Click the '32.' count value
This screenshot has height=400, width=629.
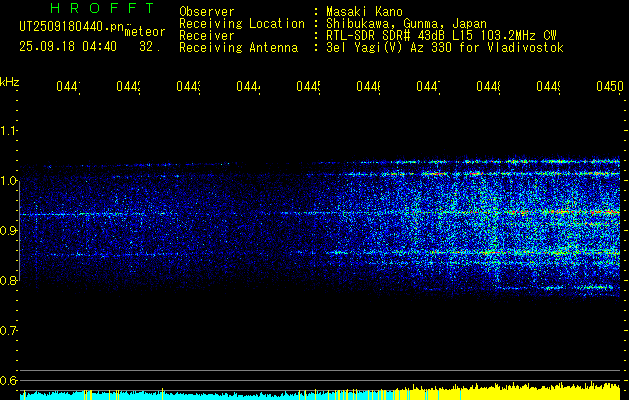[x=150, y=47]
